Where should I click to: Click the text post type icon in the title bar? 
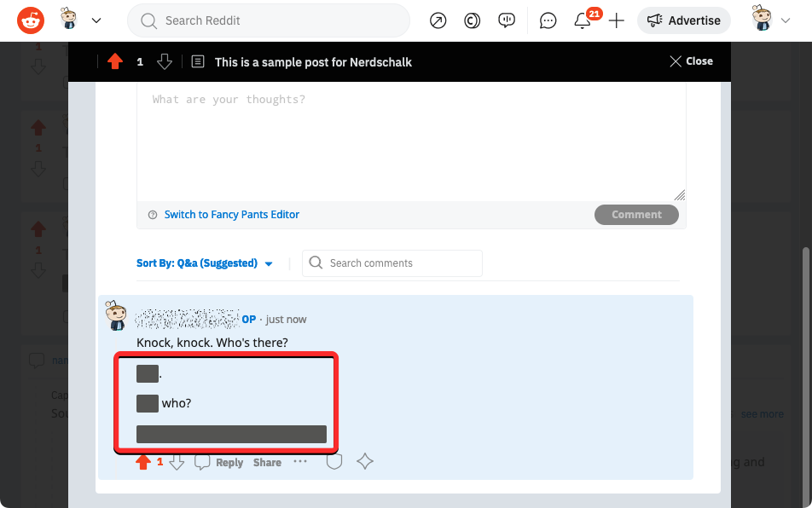[198, 61]
